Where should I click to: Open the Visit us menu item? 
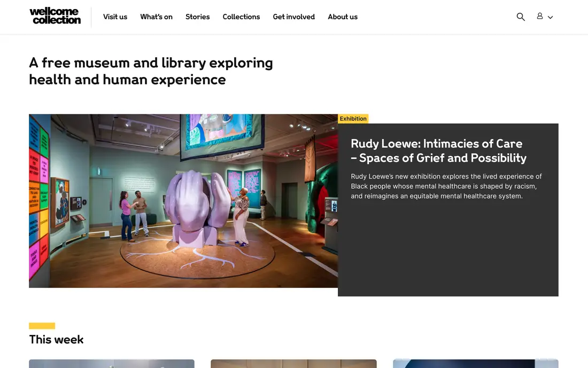tap(115, 17)
